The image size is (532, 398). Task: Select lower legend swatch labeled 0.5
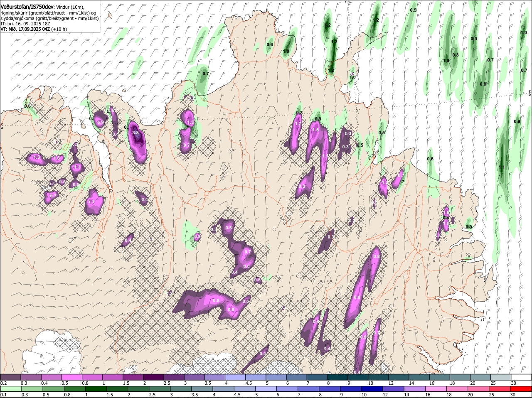coord(54,389)
